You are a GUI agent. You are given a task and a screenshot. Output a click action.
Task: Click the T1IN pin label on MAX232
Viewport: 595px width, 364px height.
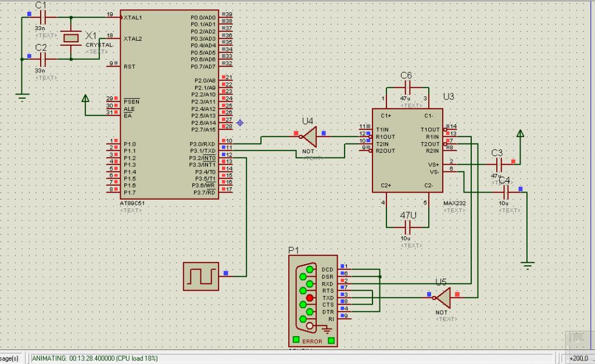coord(382,129)
